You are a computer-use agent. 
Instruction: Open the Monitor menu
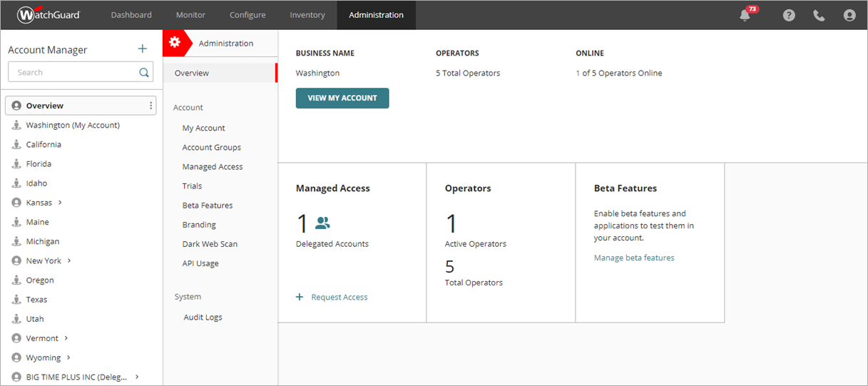(190, 15)
